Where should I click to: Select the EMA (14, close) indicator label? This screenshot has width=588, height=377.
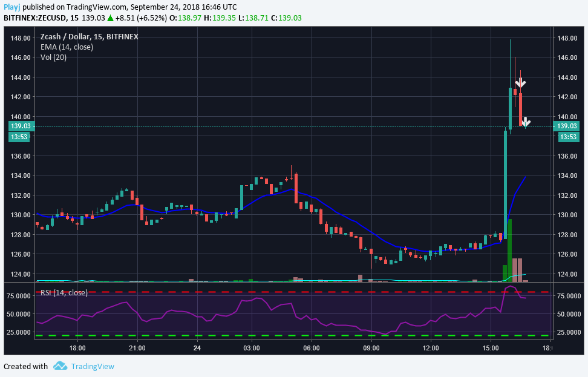(67, 47)
